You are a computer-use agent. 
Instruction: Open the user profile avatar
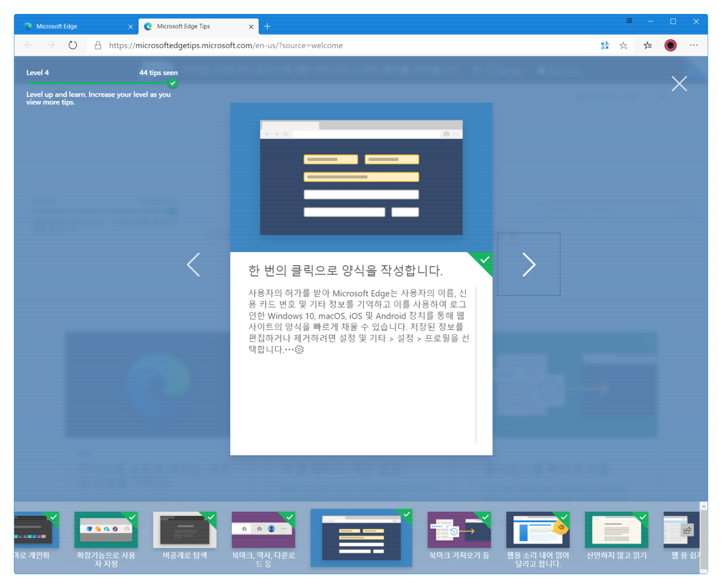670,46
